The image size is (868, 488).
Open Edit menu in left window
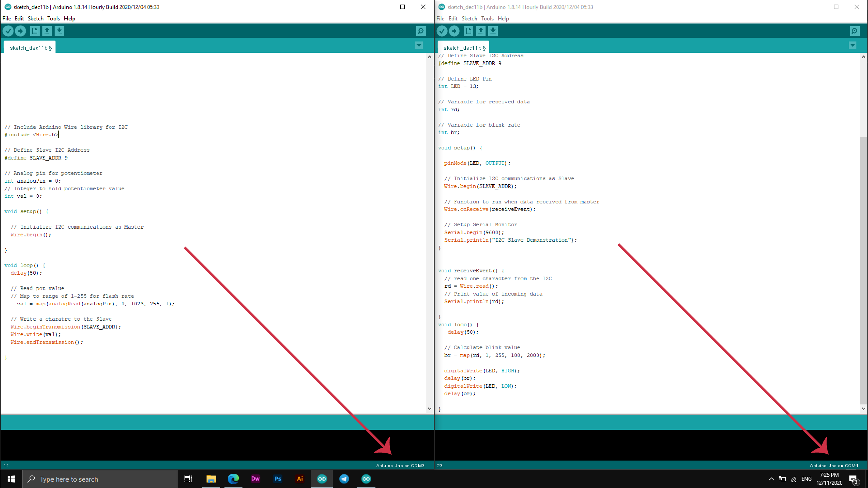point(19,19)
